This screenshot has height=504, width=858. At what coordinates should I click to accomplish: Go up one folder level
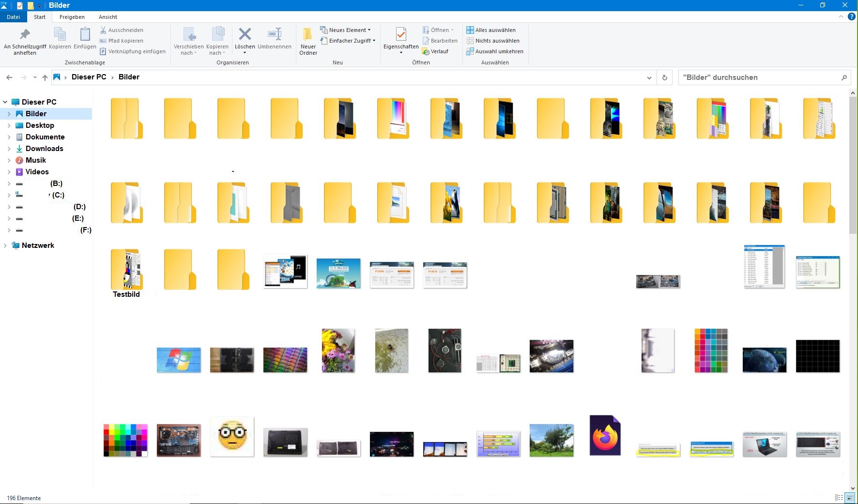click(45, 77)
